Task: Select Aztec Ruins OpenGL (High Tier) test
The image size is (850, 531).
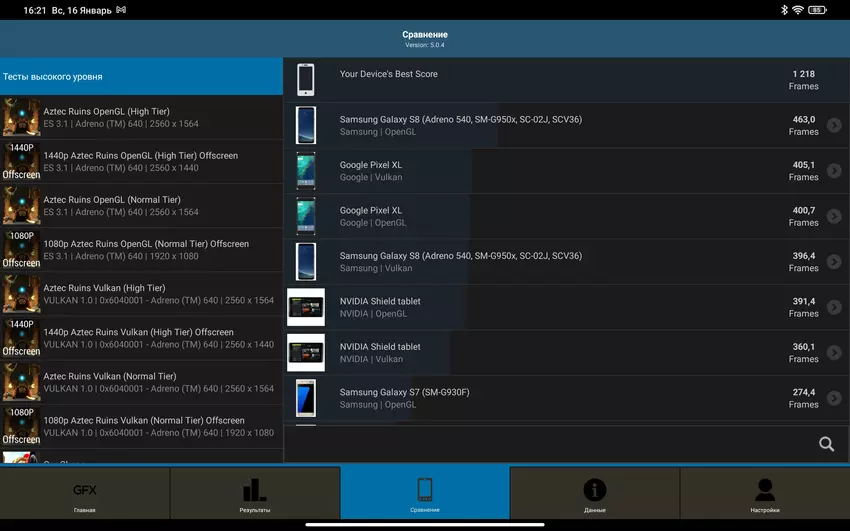Action: coord(141,117)
